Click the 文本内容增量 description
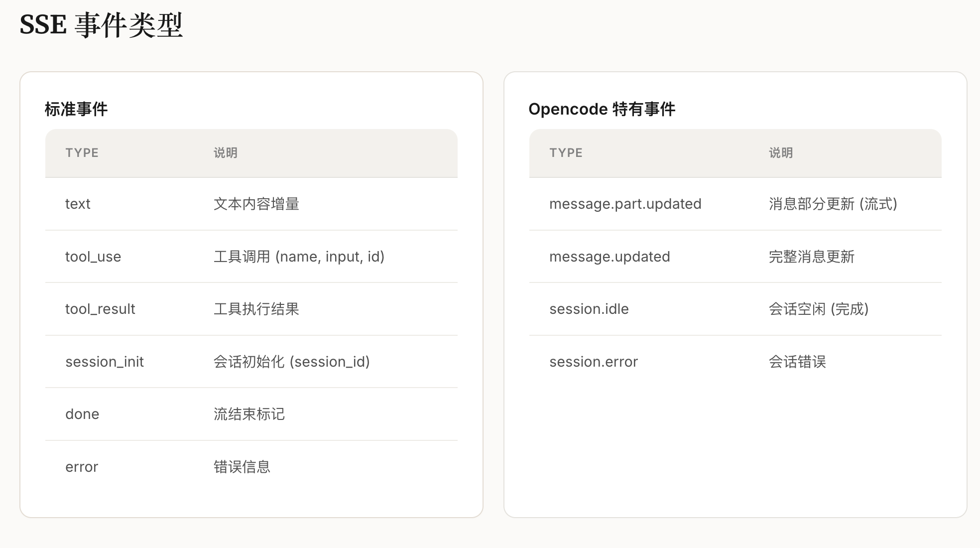Image resolution: width=980 pixels, height=548 pixels. (x=256, y=204)
